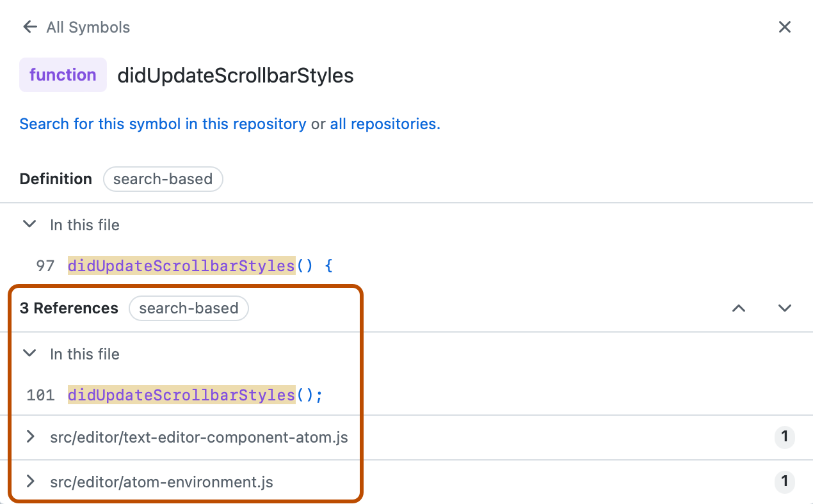Click the downward chevron to go to next reference

coord(785,308)
